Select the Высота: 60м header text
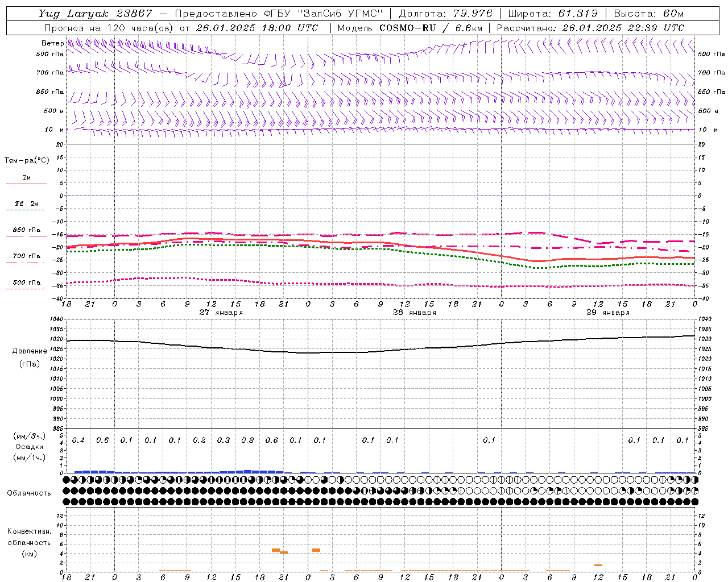The width and height of the screenshot is (728, 582). (648, 14)
